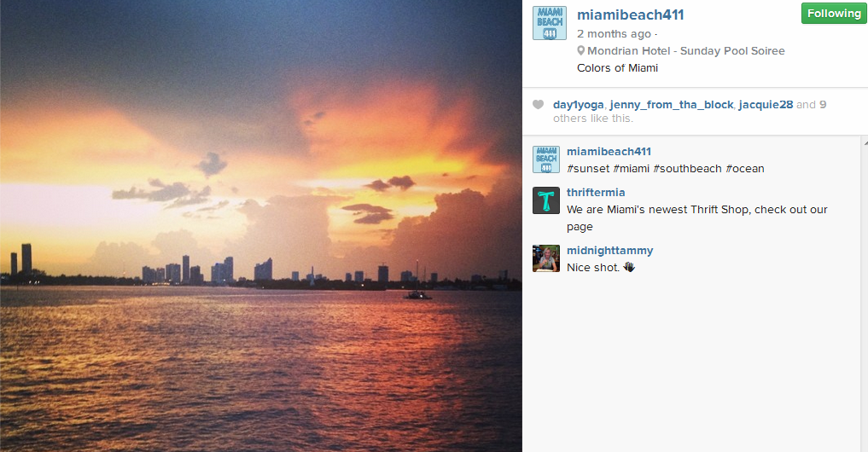This screenshot has width=868, height=452.
Task: Click the location pin icon beside Mondrian Hotel
Action: coord(580,51)
